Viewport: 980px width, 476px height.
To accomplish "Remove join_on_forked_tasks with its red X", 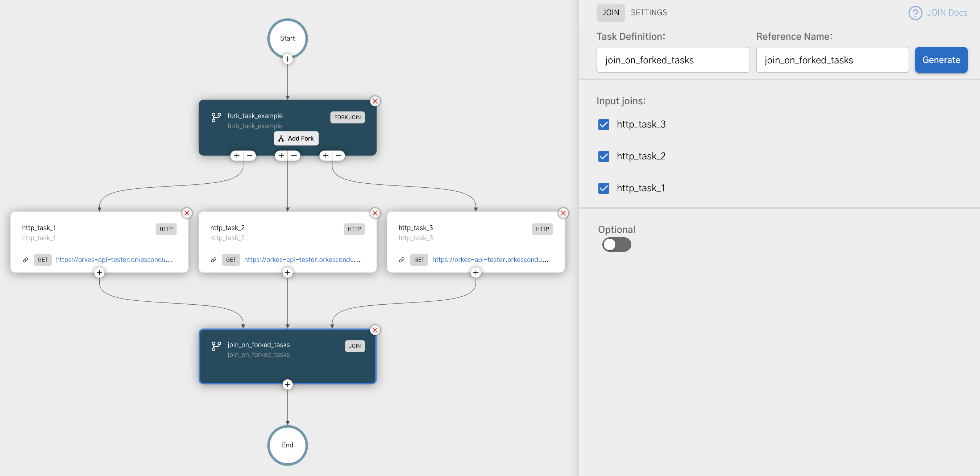I will click(375, 330).
